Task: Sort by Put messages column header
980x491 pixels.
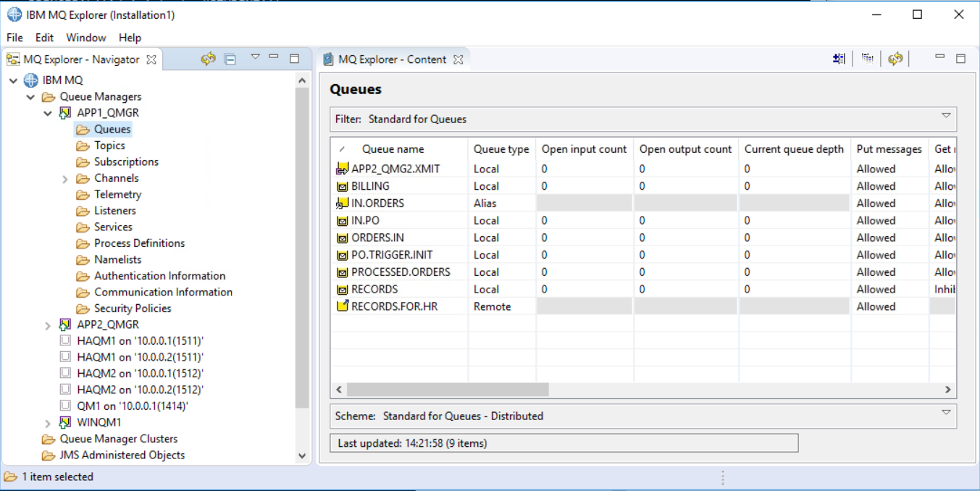Action: tap(889, 149)
